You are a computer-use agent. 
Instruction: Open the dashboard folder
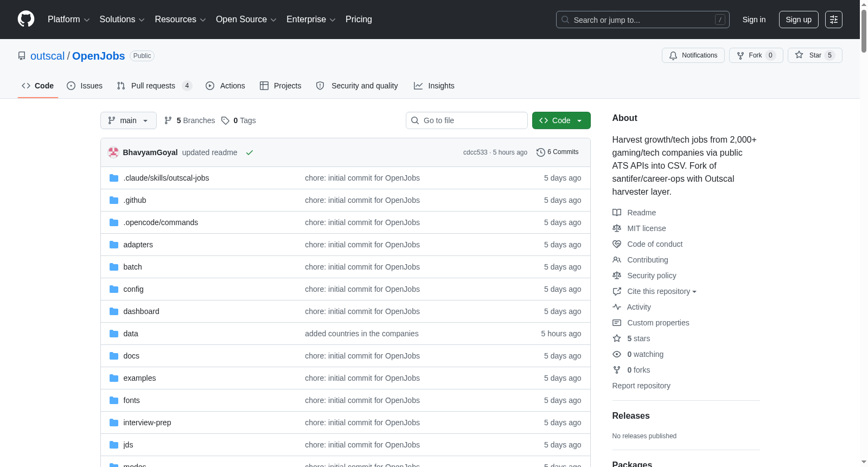(141, 311)
